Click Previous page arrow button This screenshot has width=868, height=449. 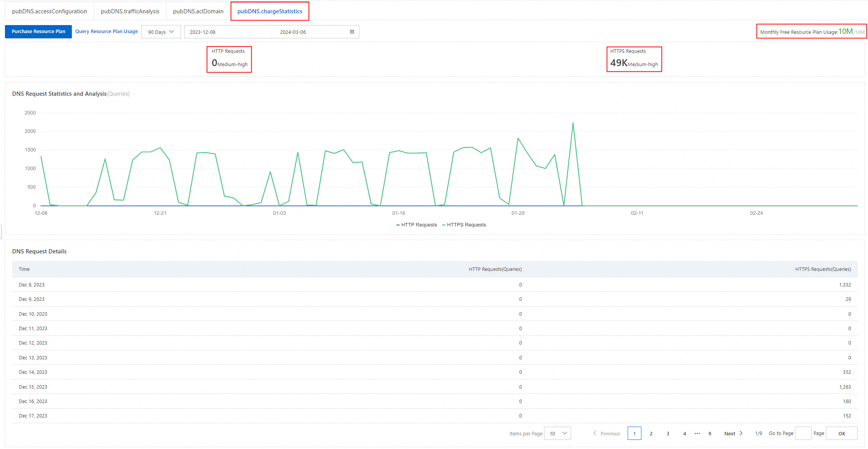pyautogui.click(x=606, y=433)
